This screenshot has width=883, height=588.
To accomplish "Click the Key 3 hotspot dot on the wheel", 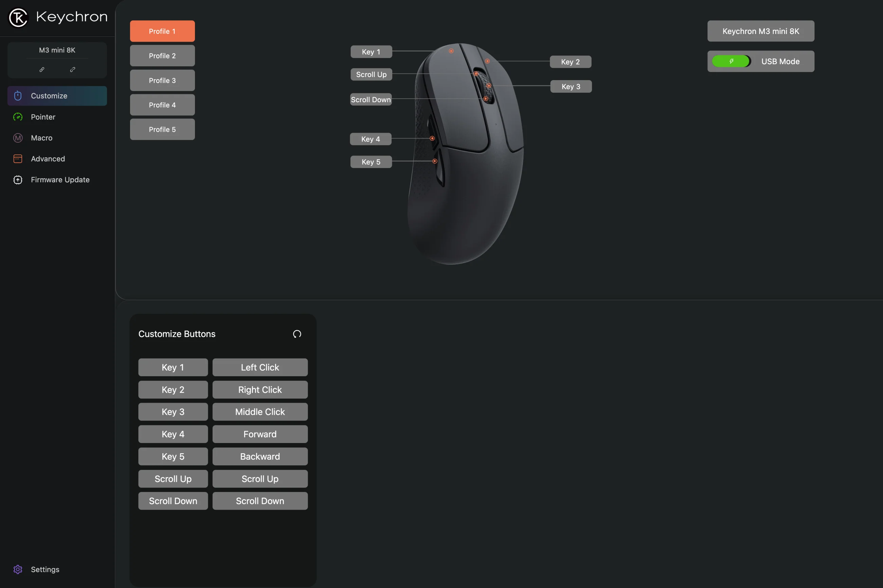I will pos(489,86).
